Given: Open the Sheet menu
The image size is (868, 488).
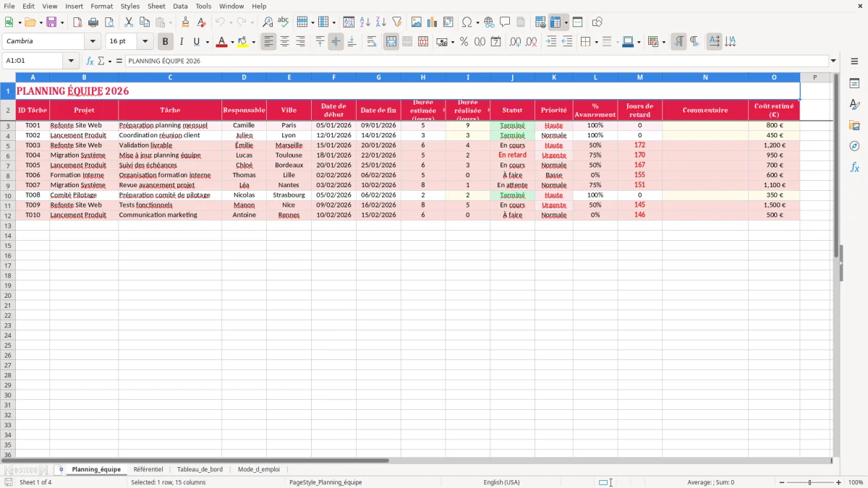Looking at the screenshot, I should point(156,6).
